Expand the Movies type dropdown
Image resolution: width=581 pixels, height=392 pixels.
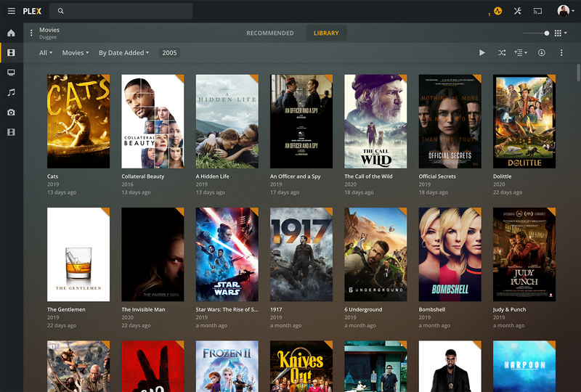tap(76, 53)
